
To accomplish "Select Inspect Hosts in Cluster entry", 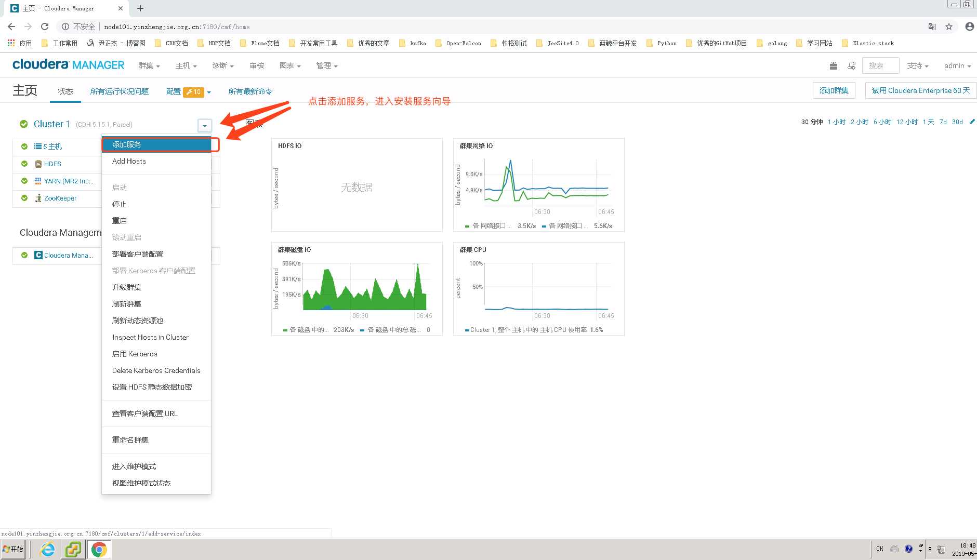I will click(x=156, y=337).
